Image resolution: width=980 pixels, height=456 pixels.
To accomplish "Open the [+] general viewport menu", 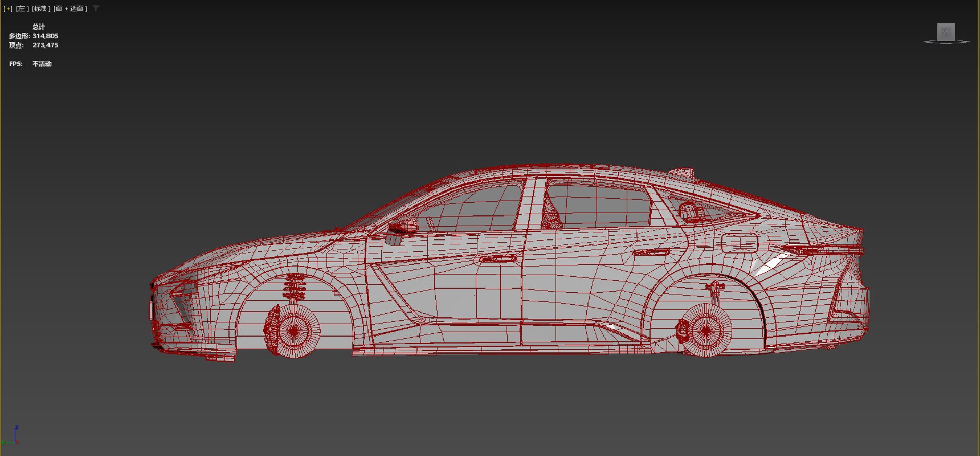I will (x=8, y=9).
